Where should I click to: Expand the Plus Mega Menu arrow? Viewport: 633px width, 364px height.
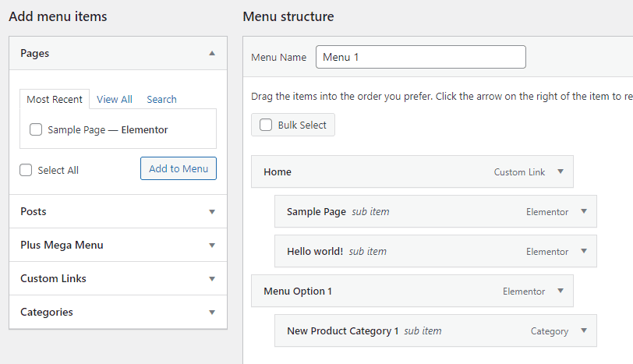coord(212,246)
